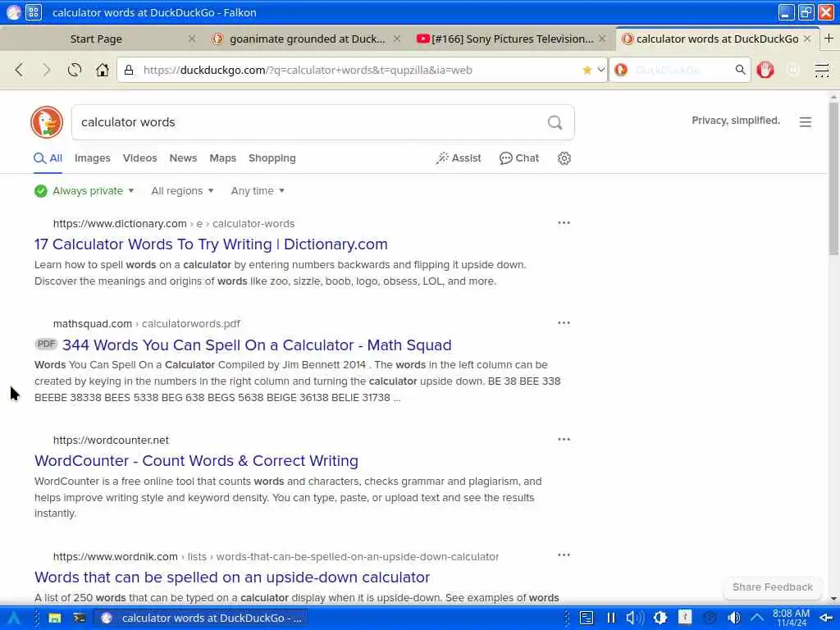Image resolution: width=840 pixels, height=630 pixels.
Task: Reload the page with the refresh icon
Action: point(75,71)
